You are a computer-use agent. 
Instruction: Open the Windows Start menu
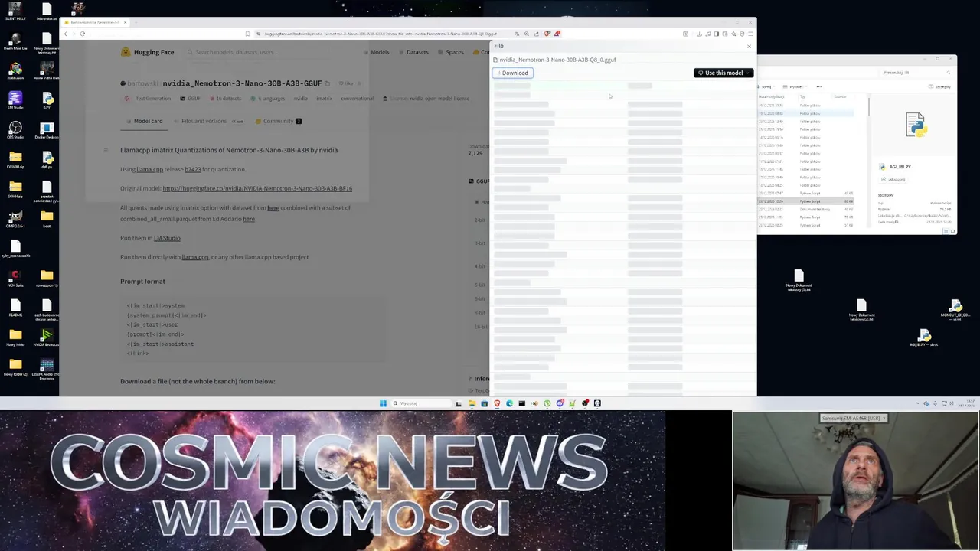coord(383,403)
